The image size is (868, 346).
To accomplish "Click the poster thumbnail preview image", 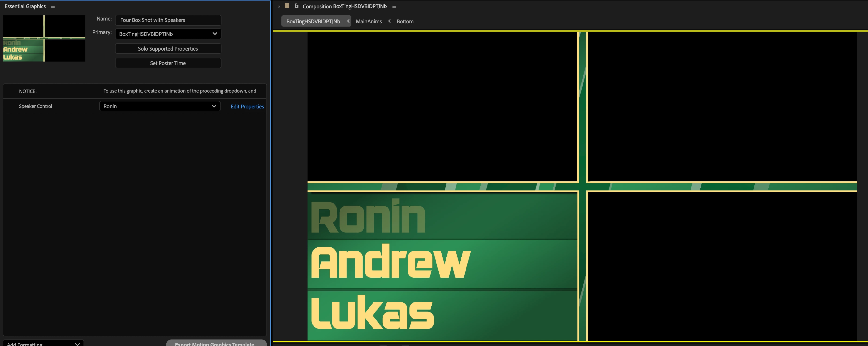I will pos(44,38).
